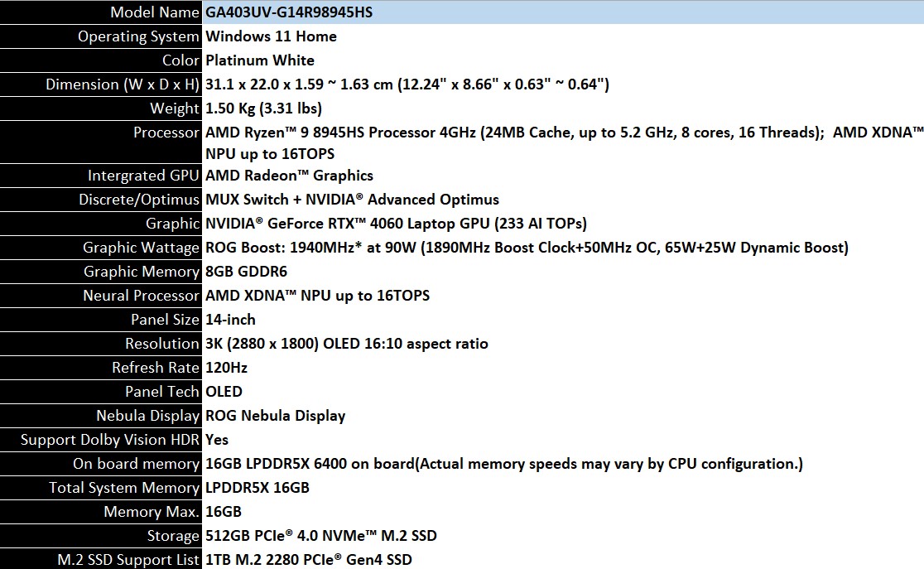Viewport: 924px width, 569px height.
Task: Click the 14-inch panel size value
Action: 230,320
